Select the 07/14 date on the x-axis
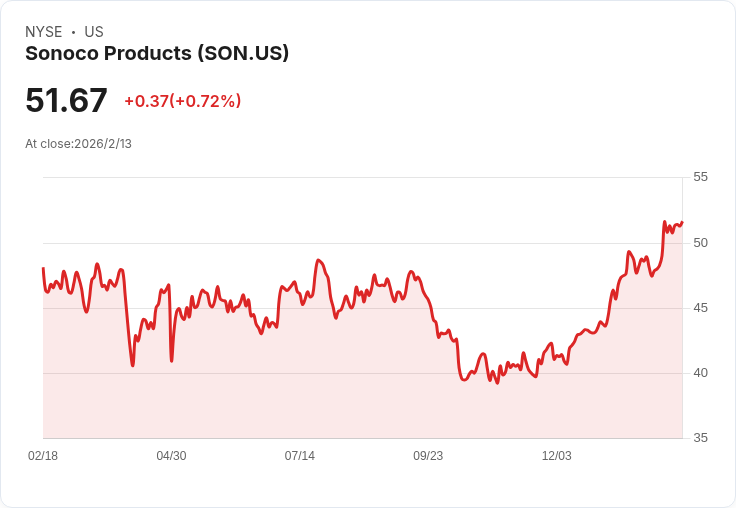This screenshot has width=736, height=508. (x=300, y=456)
